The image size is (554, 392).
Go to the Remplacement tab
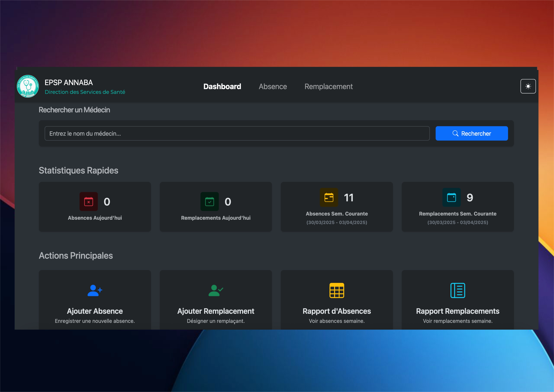click(x=328, y=86)
